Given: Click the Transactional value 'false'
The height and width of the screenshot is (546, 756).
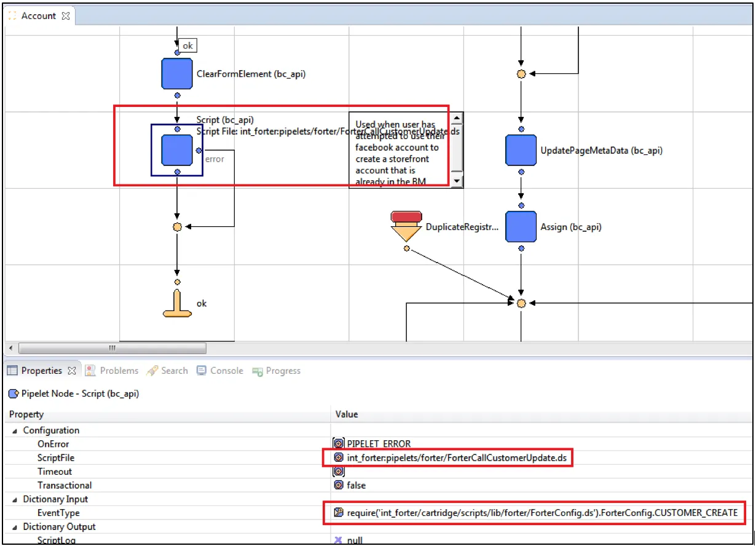Looking at the screenshot, I should [x=356, y=486].
